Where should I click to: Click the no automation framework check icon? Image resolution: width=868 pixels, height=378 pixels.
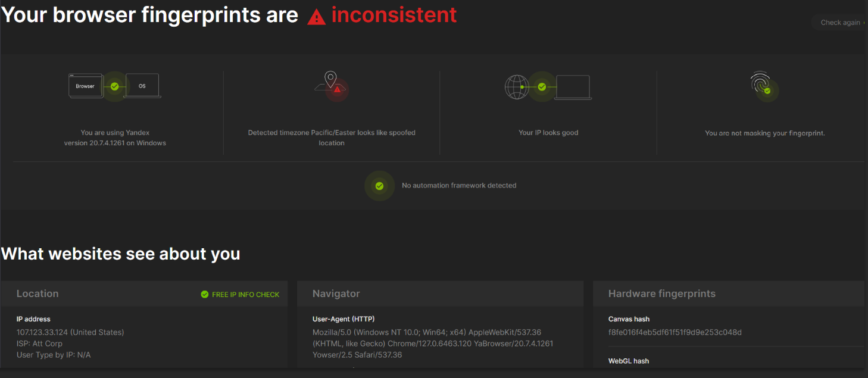coord(379,186)
